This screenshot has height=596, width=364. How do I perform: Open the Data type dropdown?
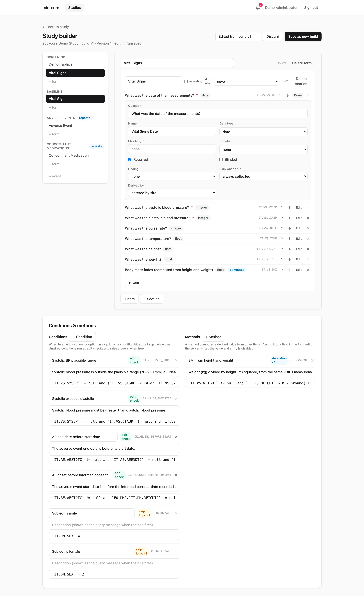(x=263, y=132)
